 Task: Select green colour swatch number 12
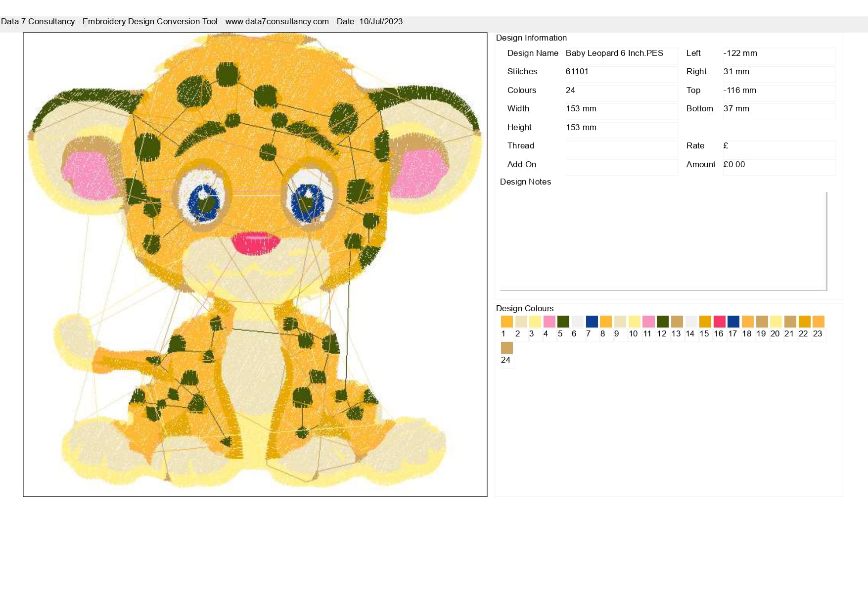663,322
